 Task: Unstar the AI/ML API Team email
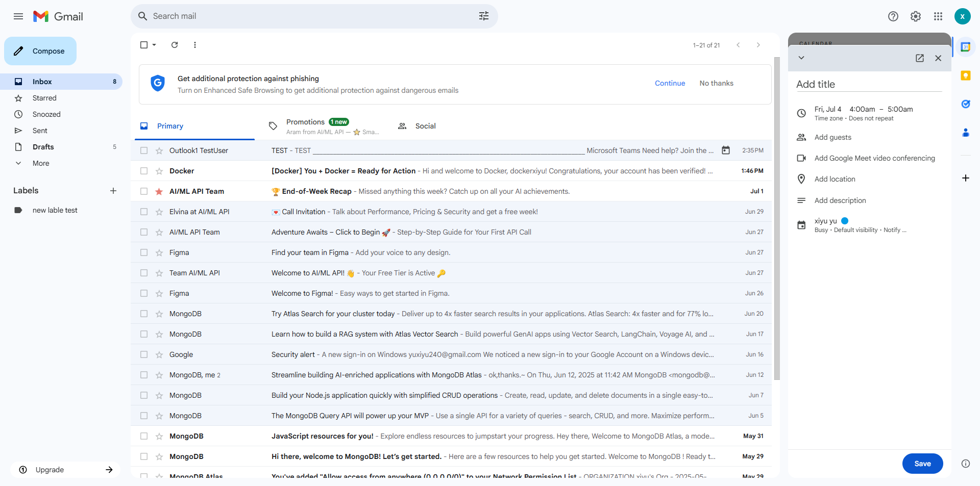159,191
